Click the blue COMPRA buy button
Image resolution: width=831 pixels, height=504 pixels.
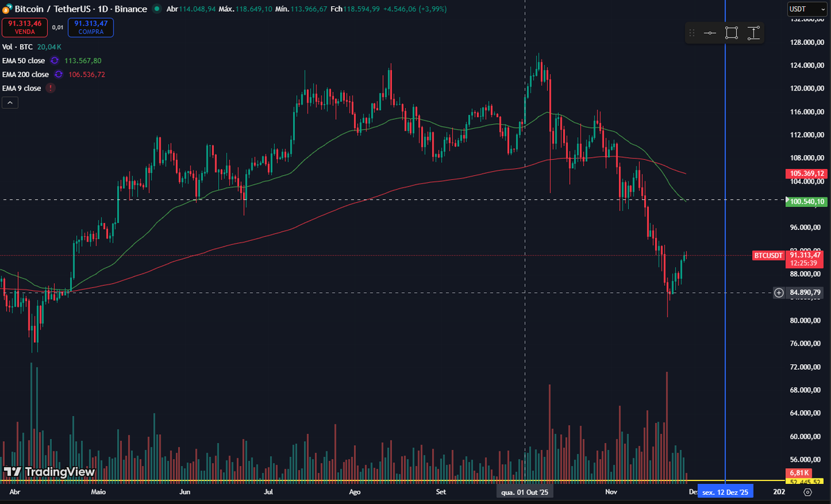[x=91, y=27]
